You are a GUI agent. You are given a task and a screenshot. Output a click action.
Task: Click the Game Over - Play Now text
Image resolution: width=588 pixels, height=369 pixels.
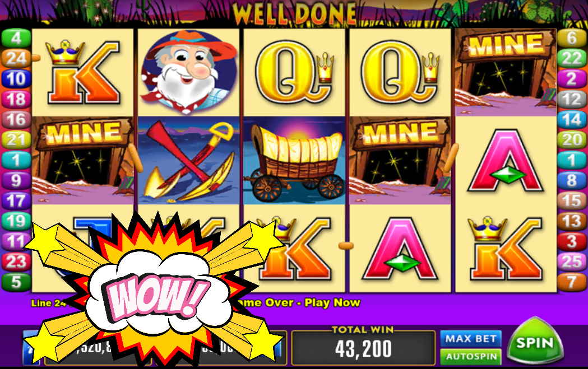pyautogui.click(x=298, y=302)
